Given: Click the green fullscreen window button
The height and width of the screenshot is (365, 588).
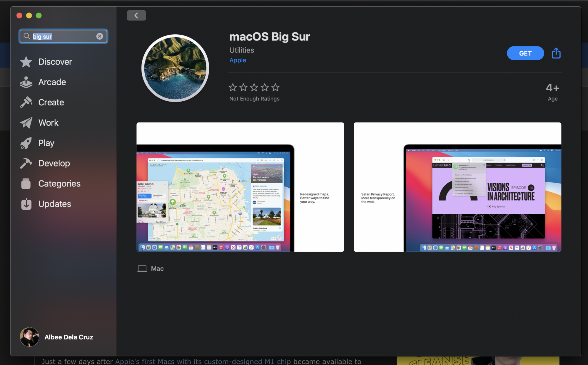Looking at the screenshot, I should (x=39, y=16).
